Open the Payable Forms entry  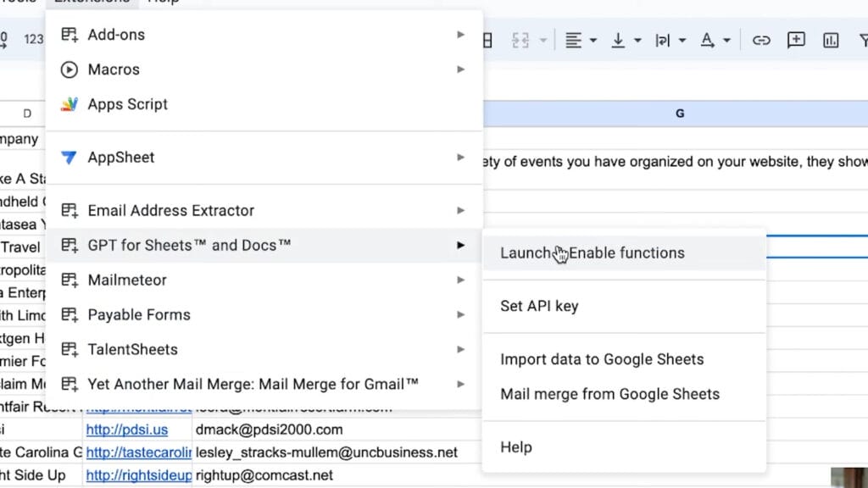(264, 315)
